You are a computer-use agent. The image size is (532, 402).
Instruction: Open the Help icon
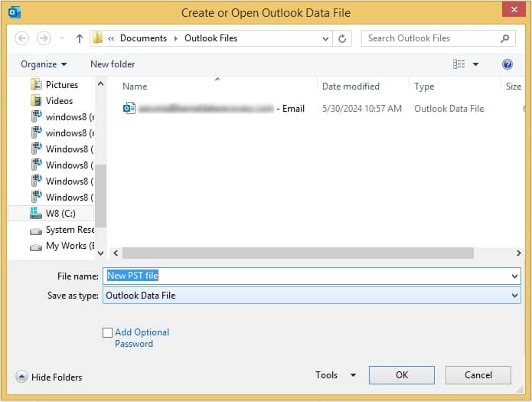(508, 64)
